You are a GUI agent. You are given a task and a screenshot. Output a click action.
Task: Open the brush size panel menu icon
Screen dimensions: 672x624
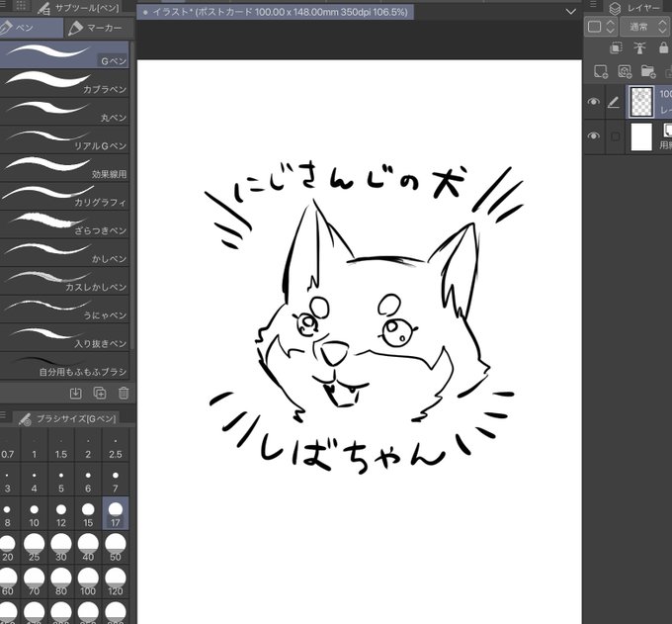(x=3, y=415)
